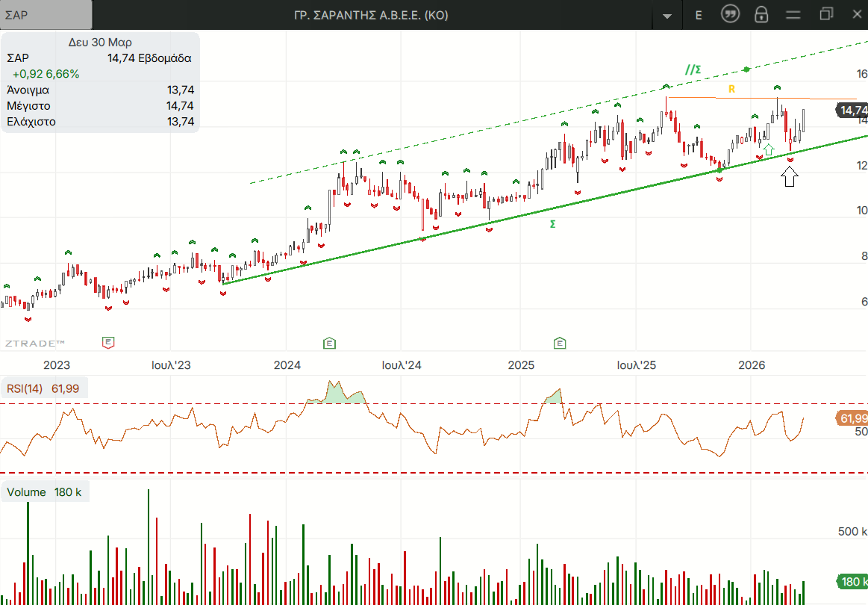Click the 14,74 current price tag
This screenshot has width=868, height=605.
coord(852,111)
